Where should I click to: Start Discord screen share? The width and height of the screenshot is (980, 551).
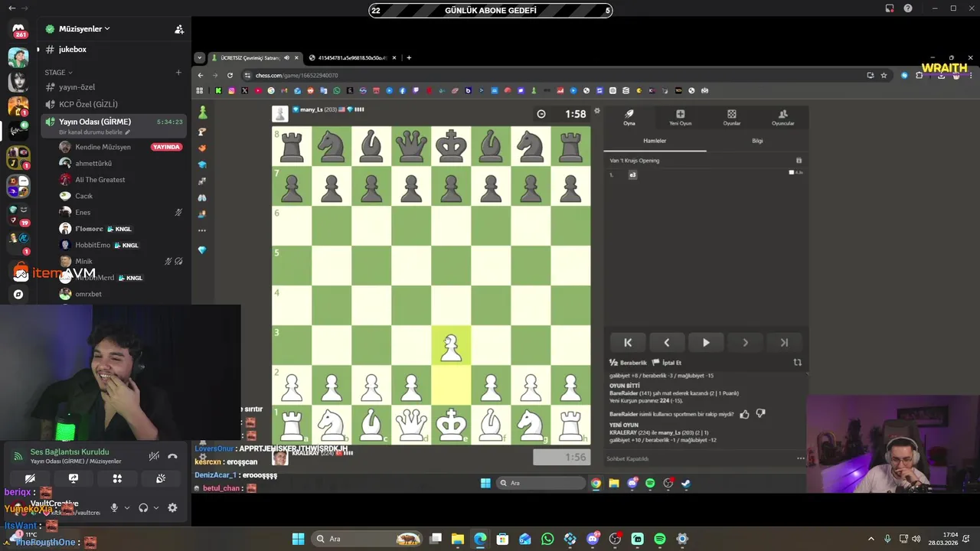[x=73, y=478]
